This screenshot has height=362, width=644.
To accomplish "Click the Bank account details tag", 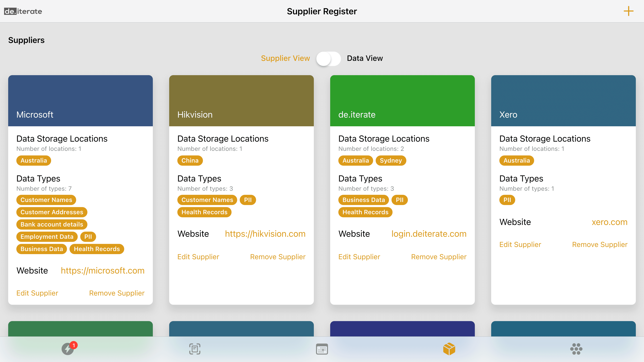I will (52, 224).
